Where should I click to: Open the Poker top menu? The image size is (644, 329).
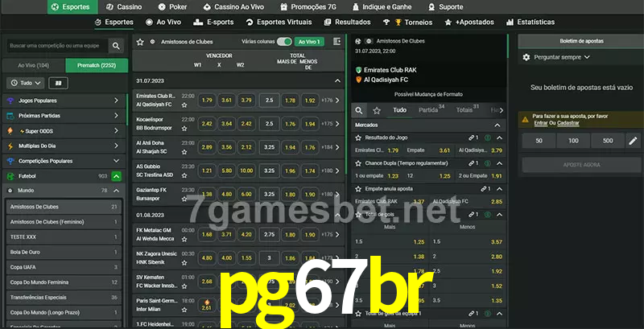pyautogui.click(x=172, y=7)
